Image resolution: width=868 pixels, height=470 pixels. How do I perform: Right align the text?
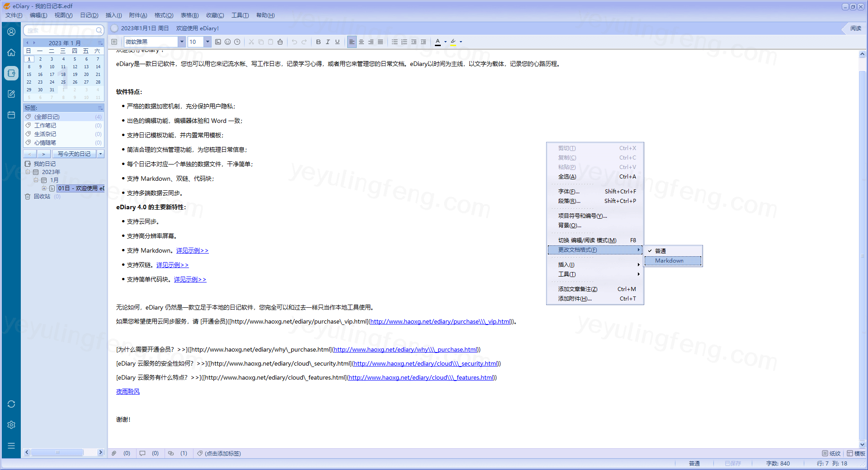point(371,42)
